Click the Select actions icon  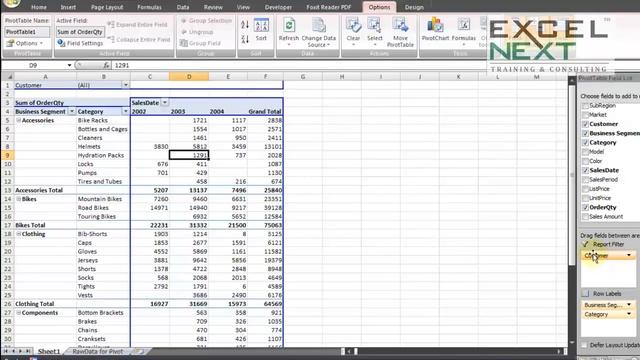pyautogui.click(x=374, y=31)
